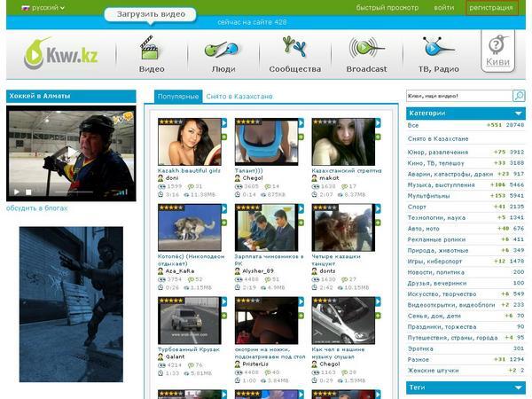Image resolution: width=532 pixels, height=399 pixels.
Task: Play the Хоккей в Алматы video
Action: (x=16, y=192)
